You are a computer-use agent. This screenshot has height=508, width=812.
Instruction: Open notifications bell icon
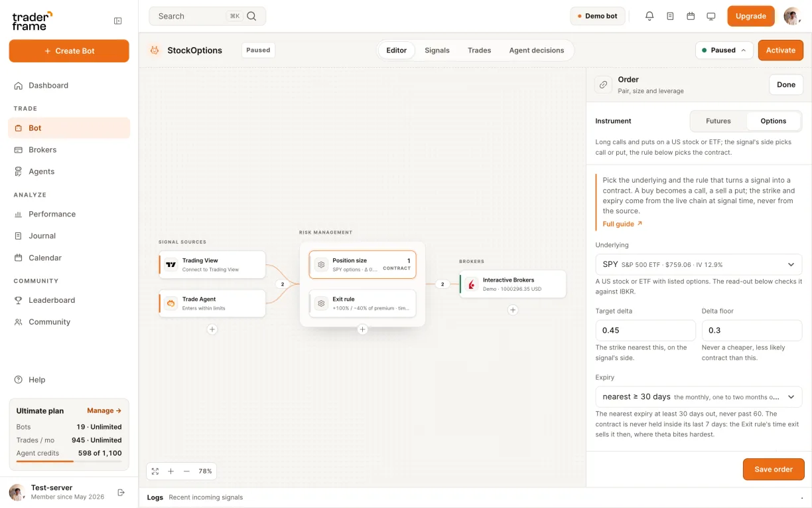[649, 16]
